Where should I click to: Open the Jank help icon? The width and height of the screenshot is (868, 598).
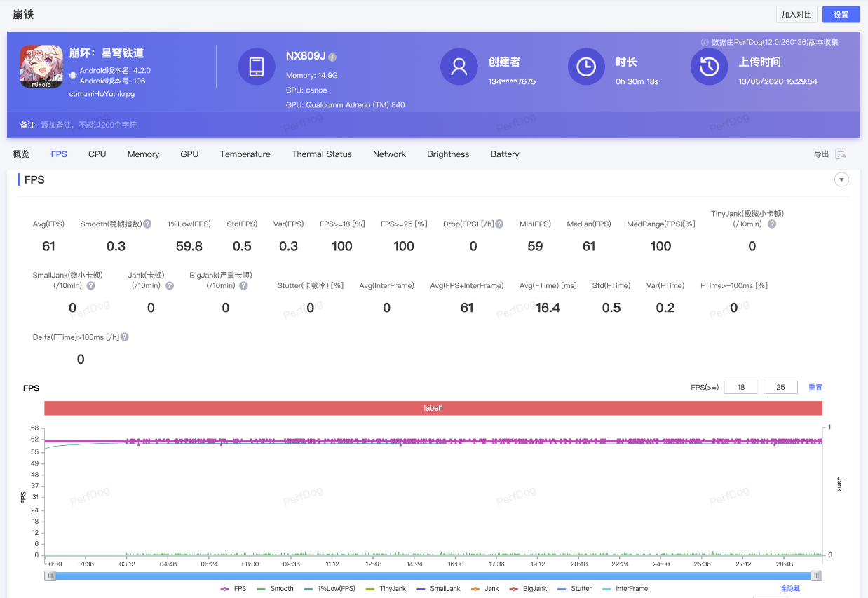[170, 285]
